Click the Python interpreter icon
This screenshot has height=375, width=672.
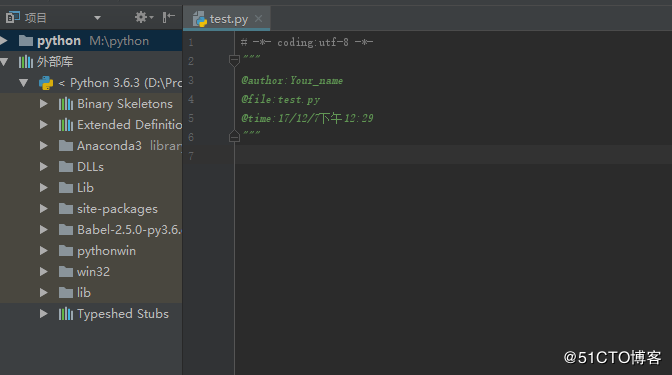click(46, 83)
